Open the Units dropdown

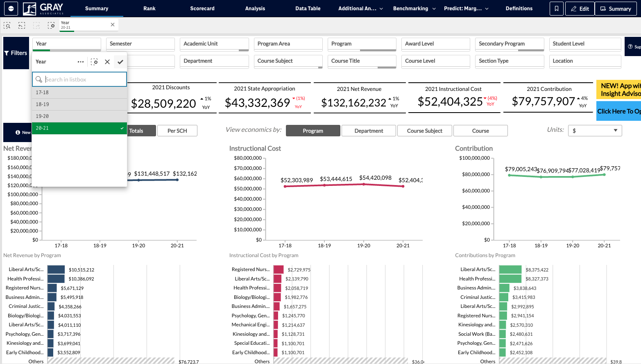pyautogui.click(x=595, y=130)
